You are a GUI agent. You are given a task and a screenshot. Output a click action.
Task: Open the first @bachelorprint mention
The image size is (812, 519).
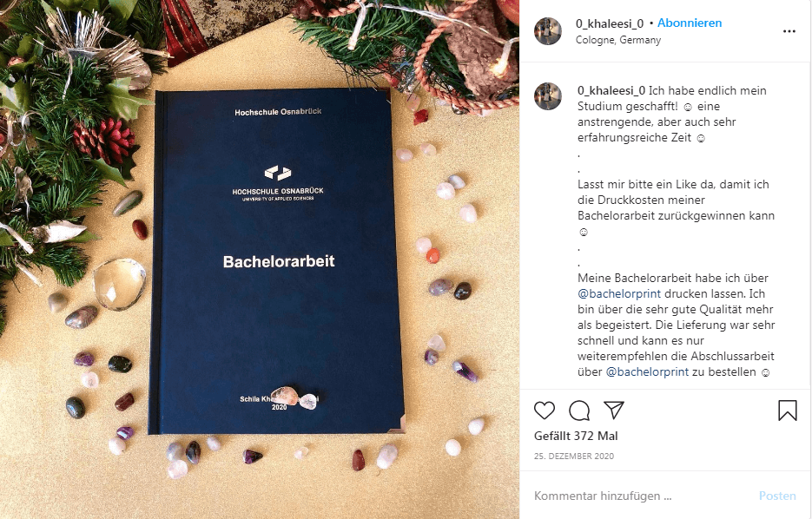tap(619, 294)
